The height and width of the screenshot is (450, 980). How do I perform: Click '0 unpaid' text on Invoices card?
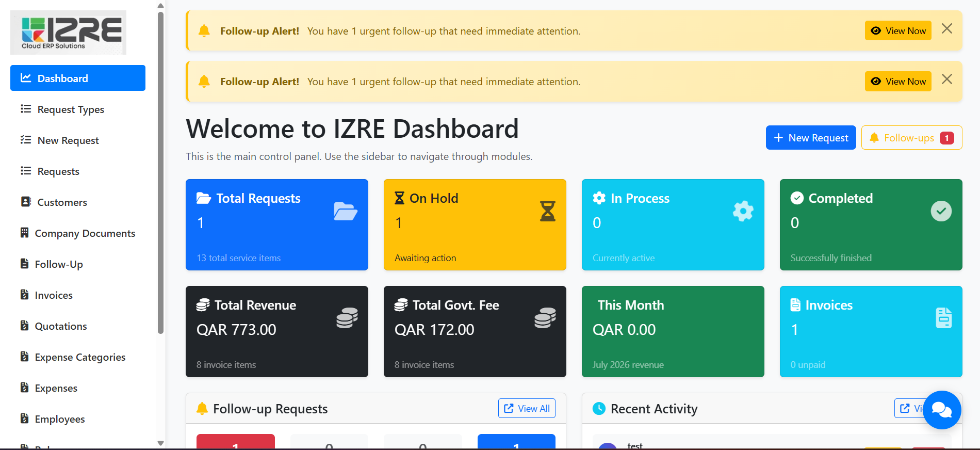coord(808,365)
